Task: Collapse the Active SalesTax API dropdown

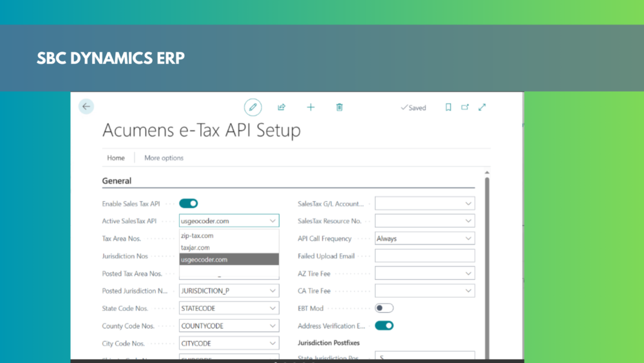Action: 272,221
